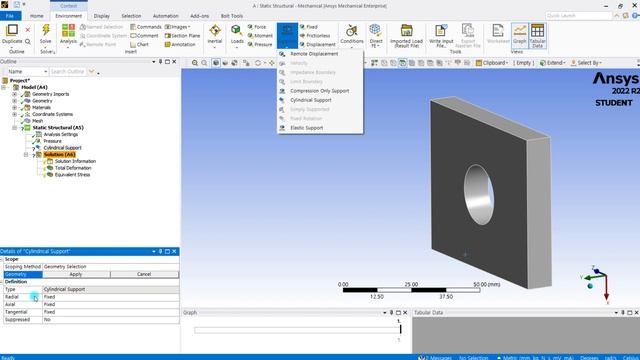Click the Solve lightning bolt icon
Viewport: 640px width, 360px height.
tap(46, 31)
